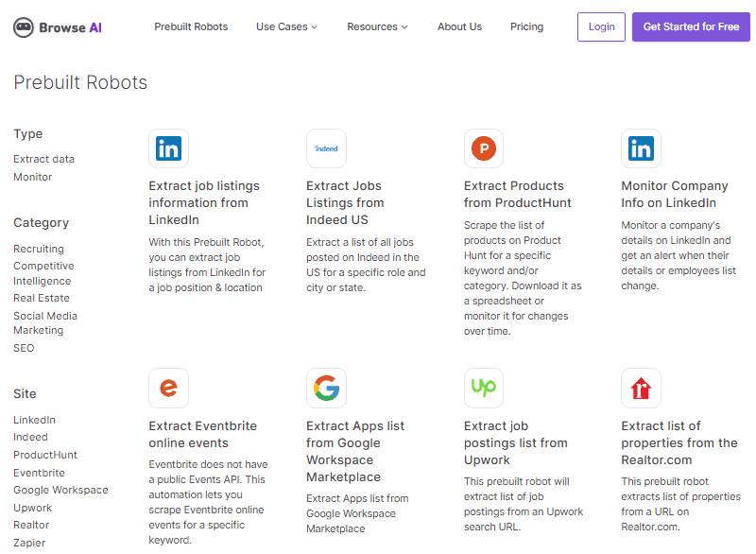Click the 'Site' filter heading
The width and height of the screenshot is (756, 554).
25,394
